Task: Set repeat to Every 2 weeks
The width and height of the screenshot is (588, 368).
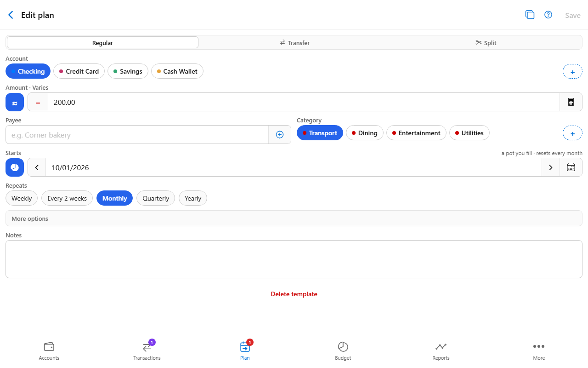Action: (x=67, y=198)
